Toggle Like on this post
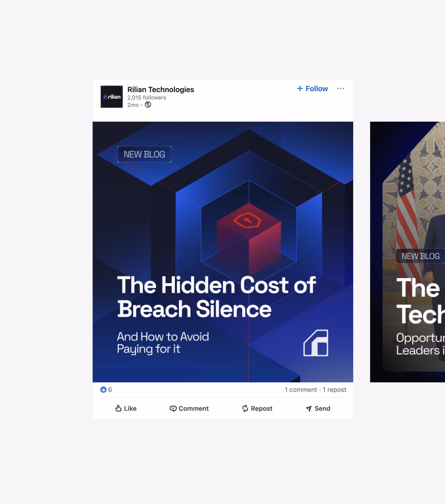The height and width of the screenshot is (504, 445). (126, 408)
